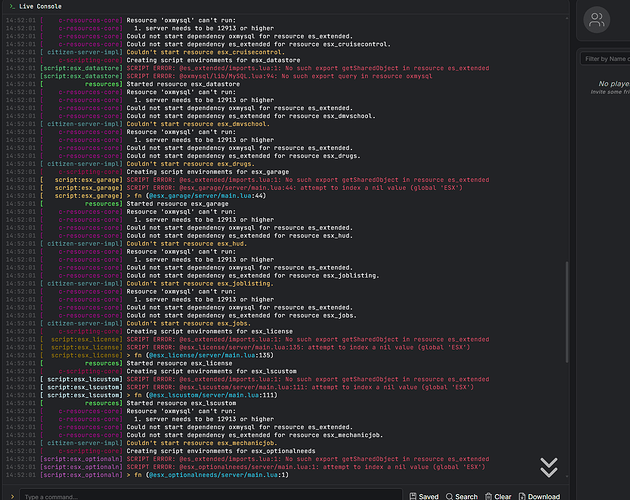
Task: Select 'Couldn't start resource esx_cruisecontrol.' line
Action: 205,52
